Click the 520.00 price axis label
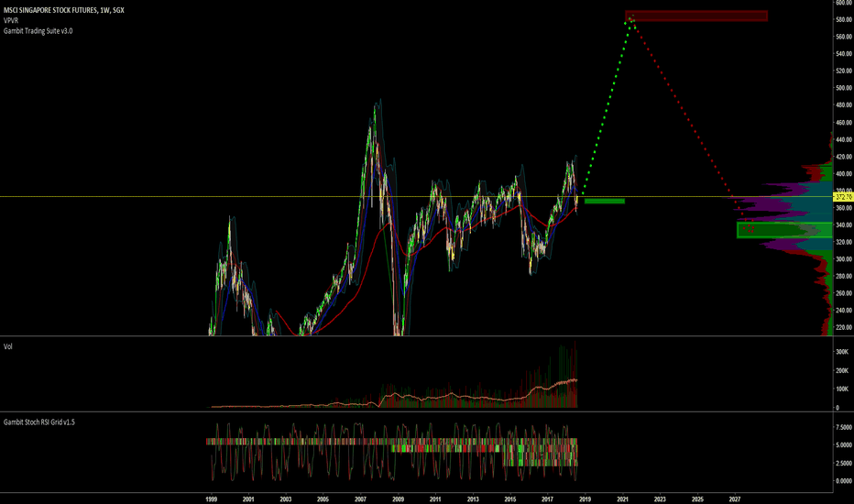 pos(844,71)
